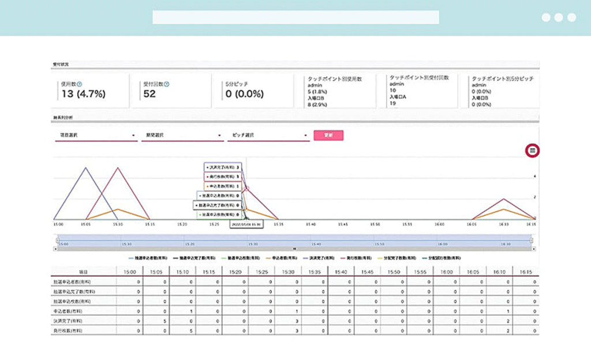Click center grip of navigator scrollbar
Image resolution: width=591 pixels, height=364 pixels.
(x=294, y=249)
